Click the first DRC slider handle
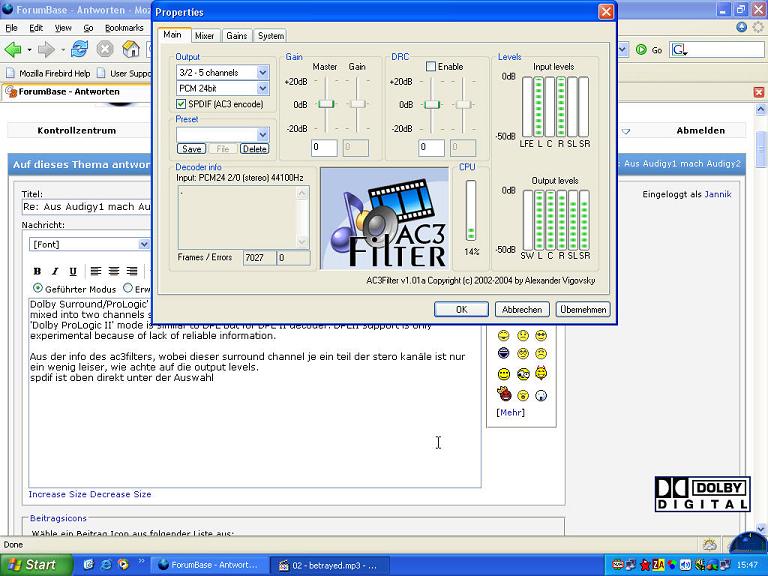The image size is (768, 576). click(x=432, y=104)
